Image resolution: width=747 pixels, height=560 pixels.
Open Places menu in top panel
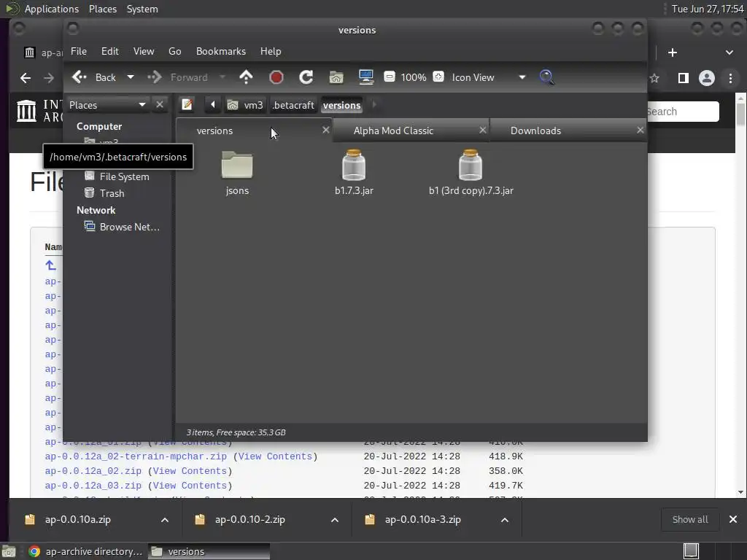[103, 9]
